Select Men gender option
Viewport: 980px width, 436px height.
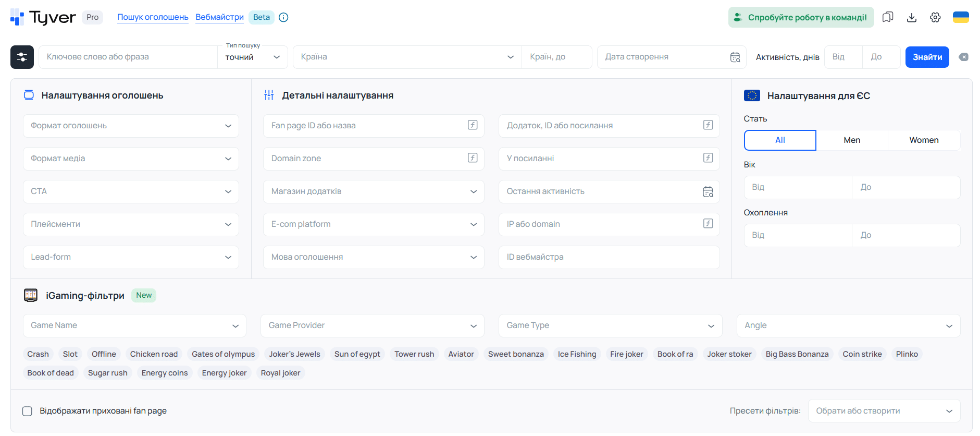point(852,140)
